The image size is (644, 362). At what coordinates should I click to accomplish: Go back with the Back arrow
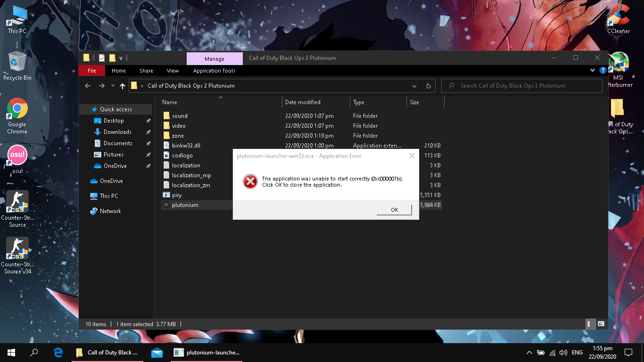pos(88,86)
